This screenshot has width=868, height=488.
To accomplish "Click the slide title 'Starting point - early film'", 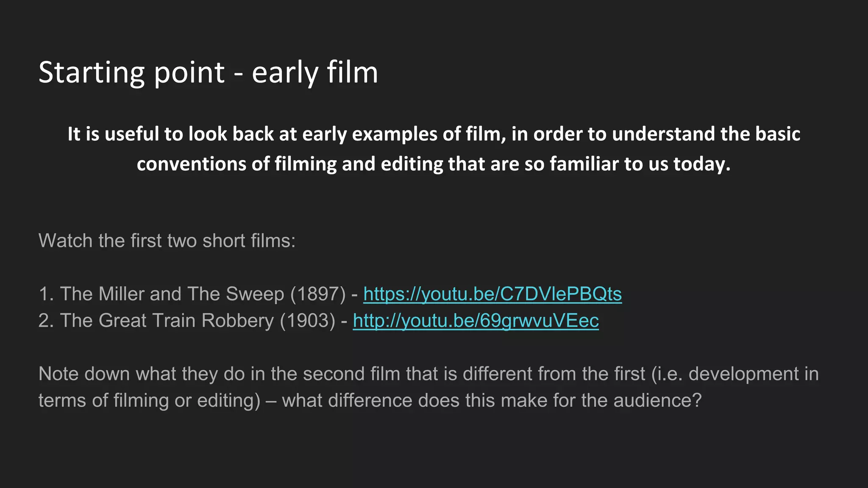I will point(208,72).
